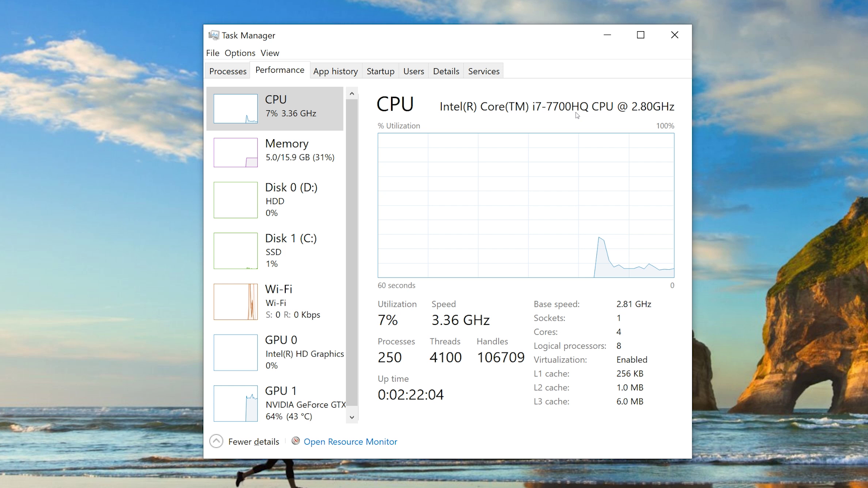Click the 3.36 GHz Speed value

(461, 320)
